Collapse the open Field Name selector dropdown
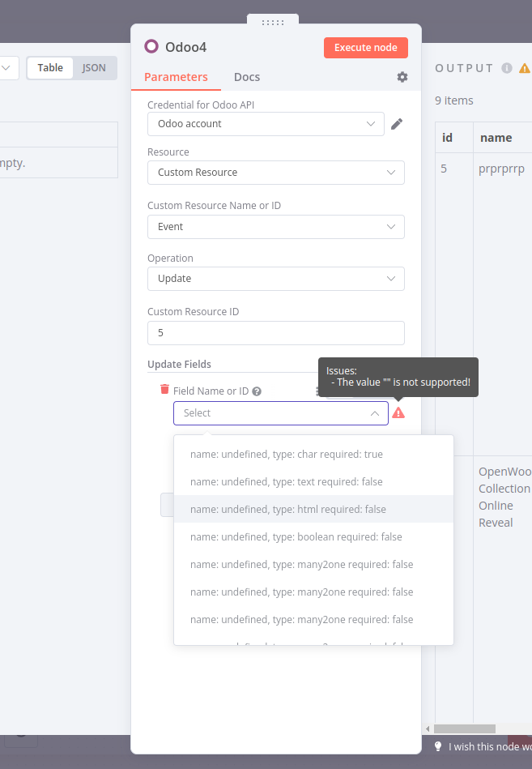Viewport: 532px width, 769px height. tap(374, 412)
